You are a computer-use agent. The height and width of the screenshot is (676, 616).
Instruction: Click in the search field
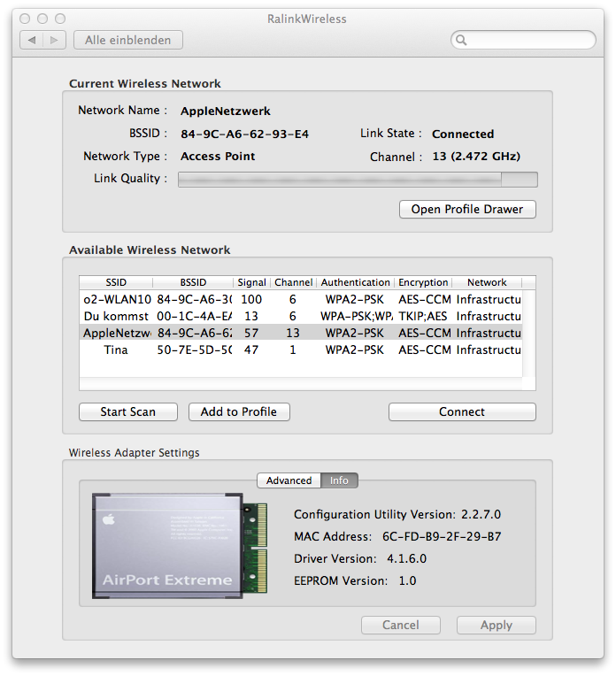click(531, 41)
